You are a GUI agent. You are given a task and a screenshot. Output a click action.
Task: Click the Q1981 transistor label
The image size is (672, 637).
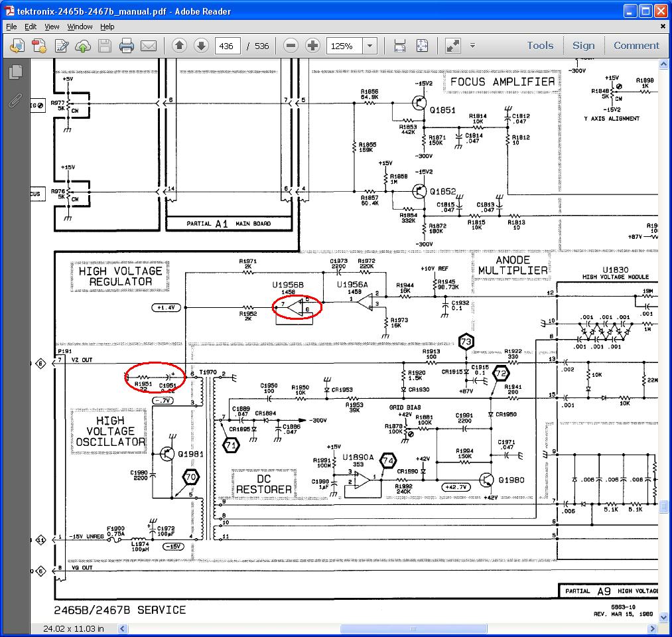tap(190, 455)
